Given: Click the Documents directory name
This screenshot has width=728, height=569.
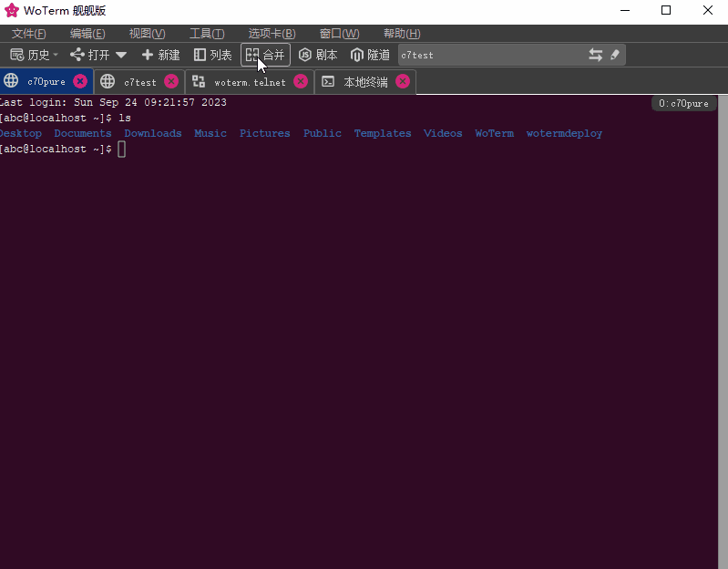Looking at the screenshot, I should tap(83, 133).
